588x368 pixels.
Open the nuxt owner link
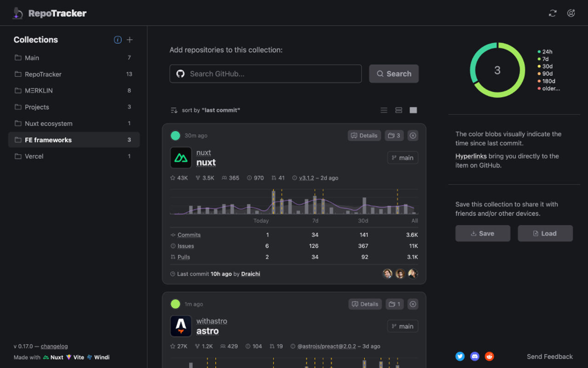204,153
